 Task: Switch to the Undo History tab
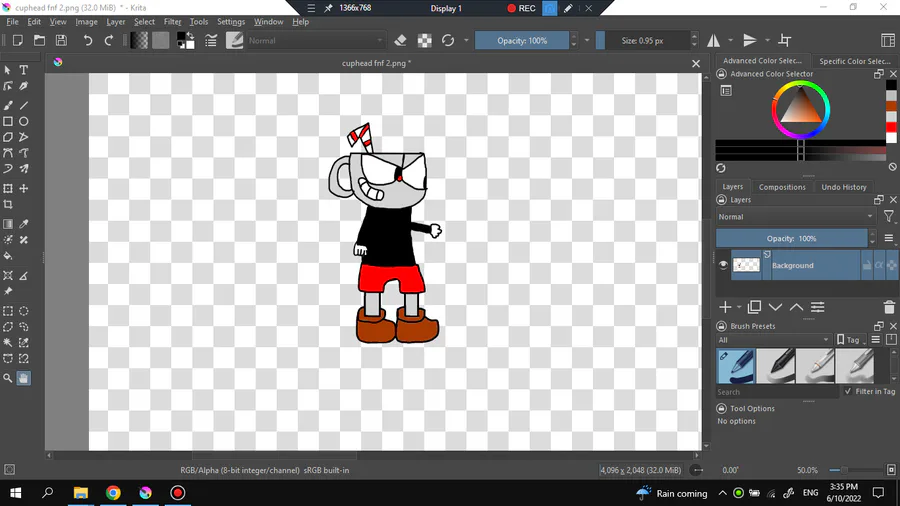click(x=844, y=187)
